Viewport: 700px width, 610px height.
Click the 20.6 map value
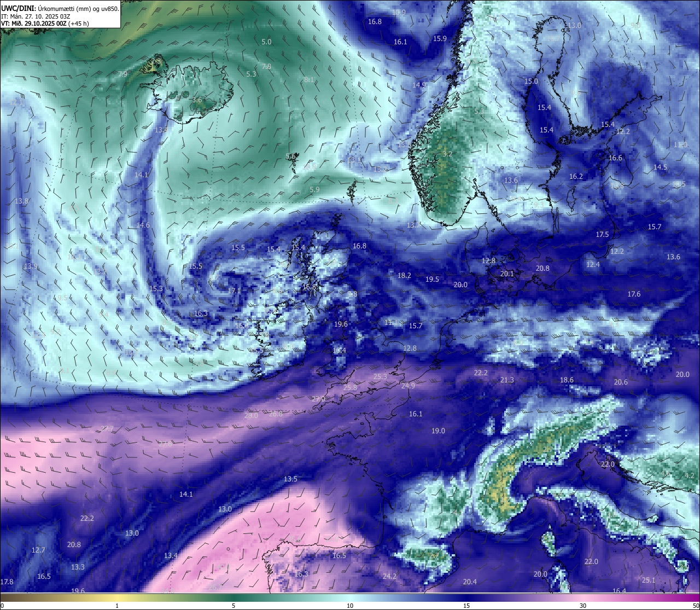point(621,382)
